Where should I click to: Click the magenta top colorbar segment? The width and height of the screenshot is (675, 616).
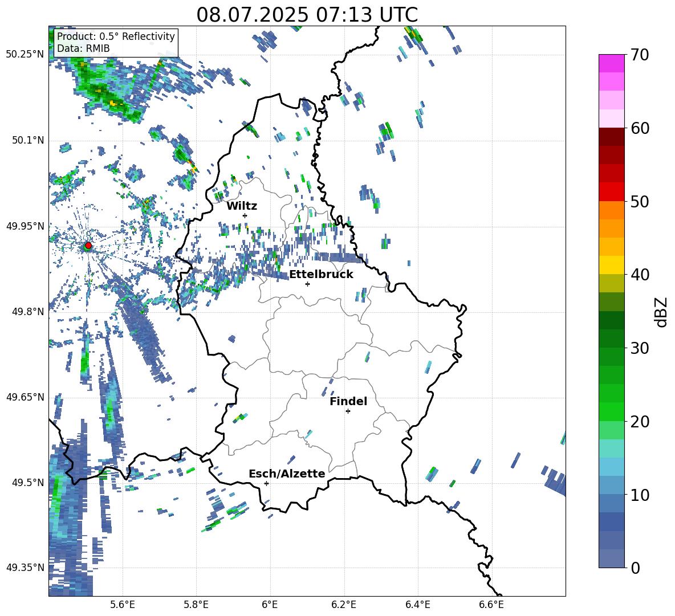(611, 63)
